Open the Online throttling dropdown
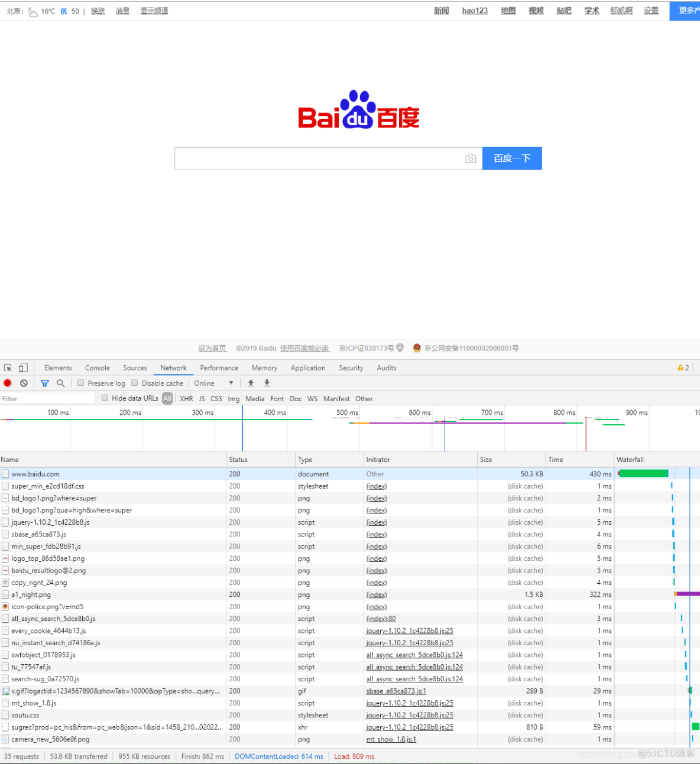Viewport: 700px width, 764px height. (x=214, y=383)
